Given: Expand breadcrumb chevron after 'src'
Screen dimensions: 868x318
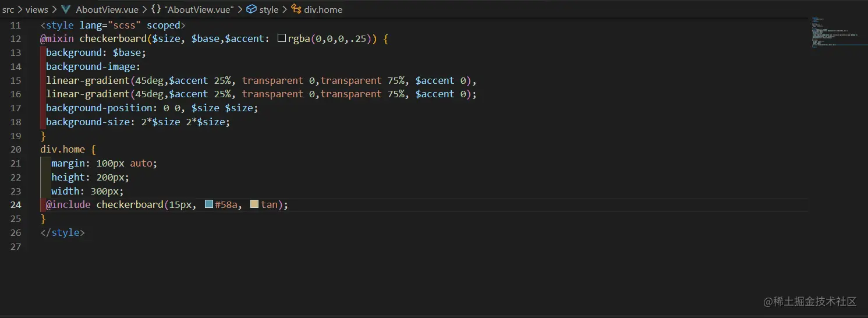Looking at the screenshot, I should pyautogui.click(x=20, y=9).
